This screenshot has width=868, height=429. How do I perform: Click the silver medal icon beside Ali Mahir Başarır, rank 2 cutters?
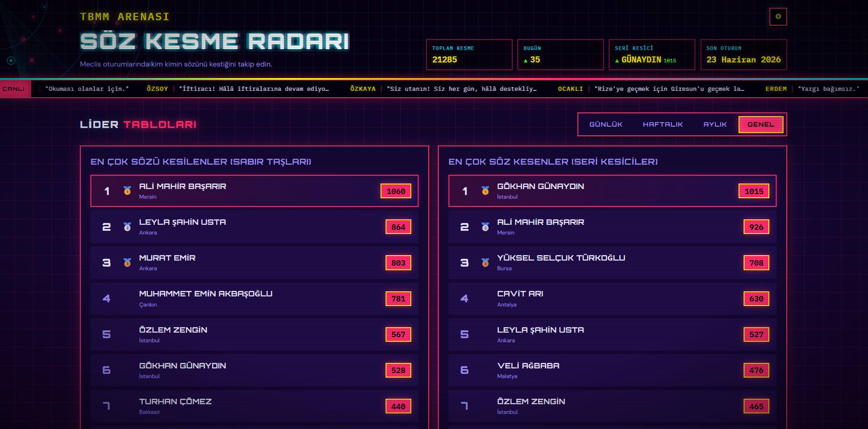[x=485, y=227]
